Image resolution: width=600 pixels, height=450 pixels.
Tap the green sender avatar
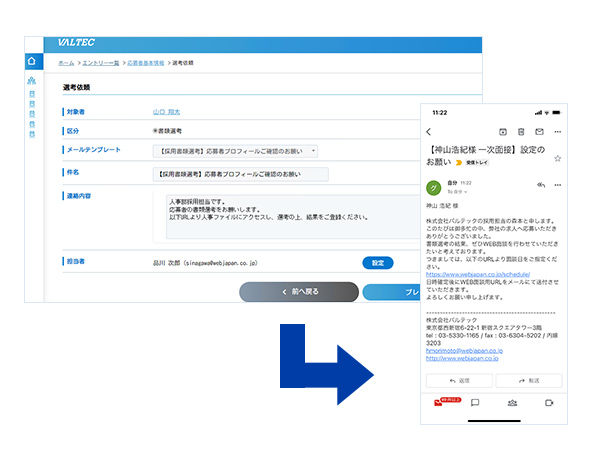click(434, 188)
